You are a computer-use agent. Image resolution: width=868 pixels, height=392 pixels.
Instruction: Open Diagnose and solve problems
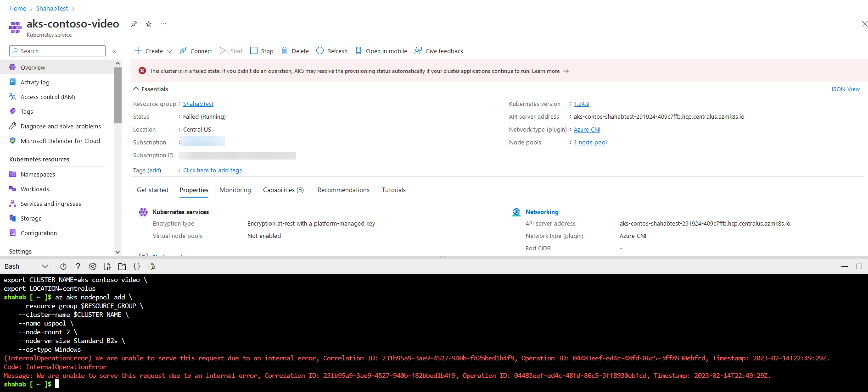pyautogui.click(x=57, y=126)
